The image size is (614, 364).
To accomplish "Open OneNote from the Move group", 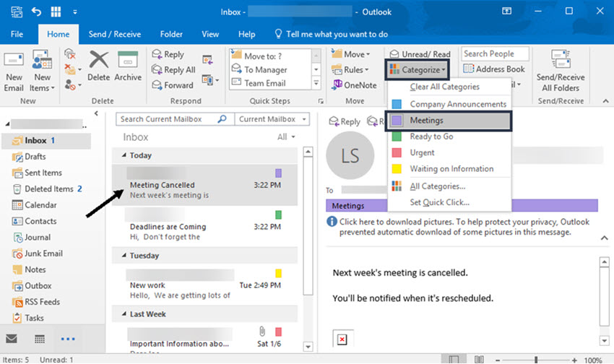I will pyautogui.click(x=355, y=85).
